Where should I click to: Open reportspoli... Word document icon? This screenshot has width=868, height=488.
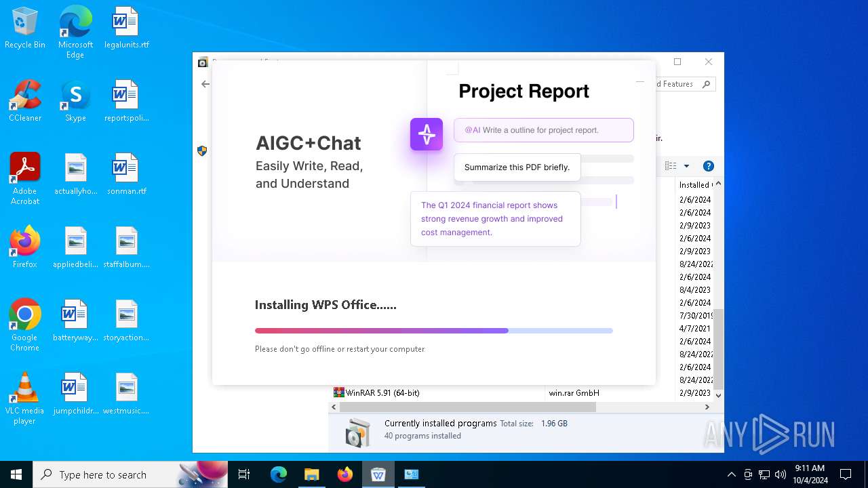click(126, 101)
